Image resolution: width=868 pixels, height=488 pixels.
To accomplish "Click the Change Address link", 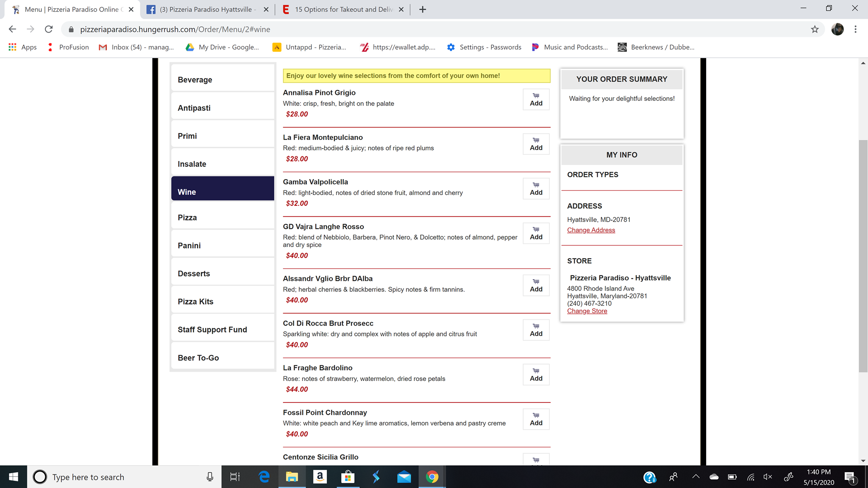I will click(x=591, y=230).
